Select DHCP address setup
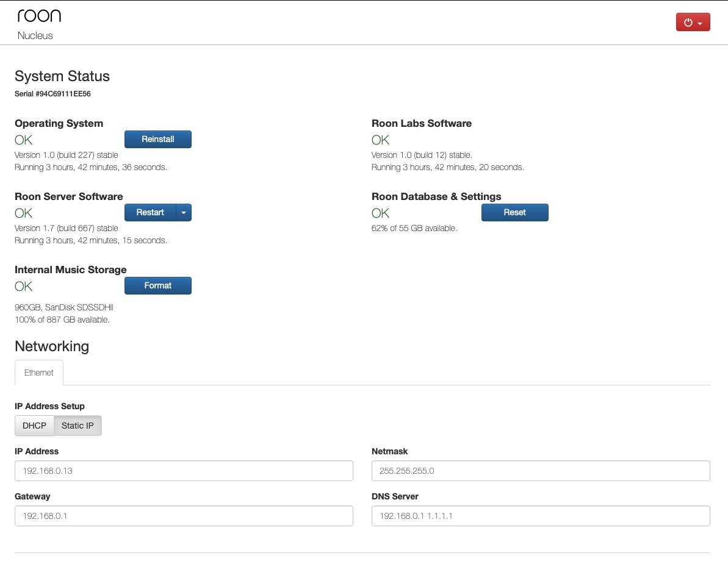Image resolution: width=728 pixels, height=561 pixels. point(34,426)
